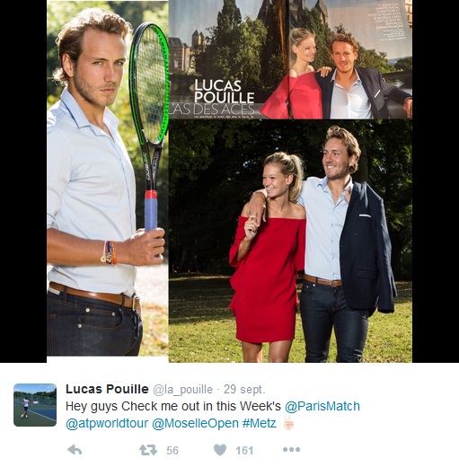459x476 pixels.
Task: Open the @ParisMatch mention link
Action: tap(322, 406)
